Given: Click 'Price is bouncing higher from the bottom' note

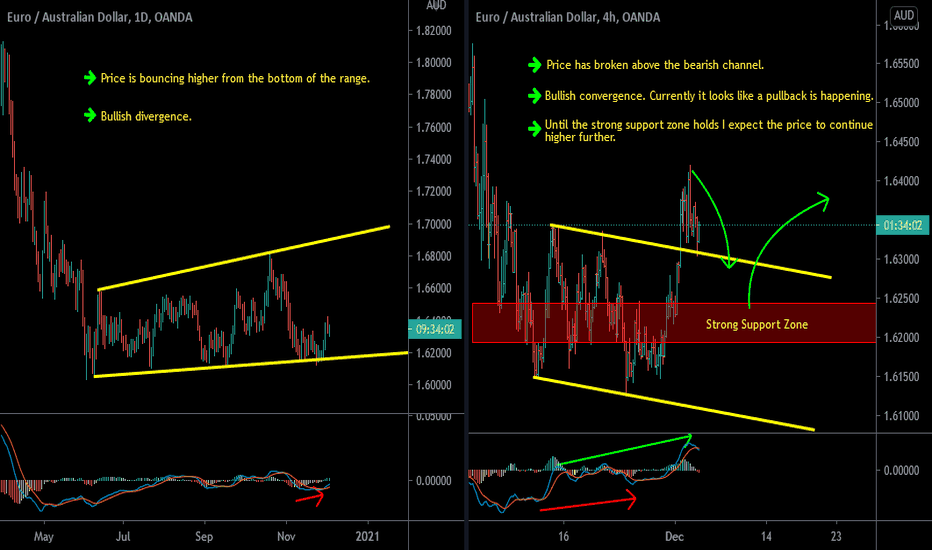Looking at the screenshot, I should (235, 78).
